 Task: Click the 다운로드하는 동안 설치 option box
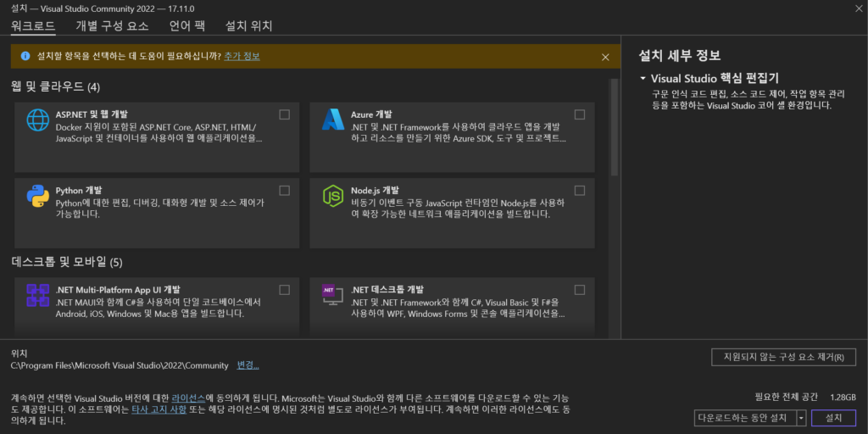(x=744, y=417)
